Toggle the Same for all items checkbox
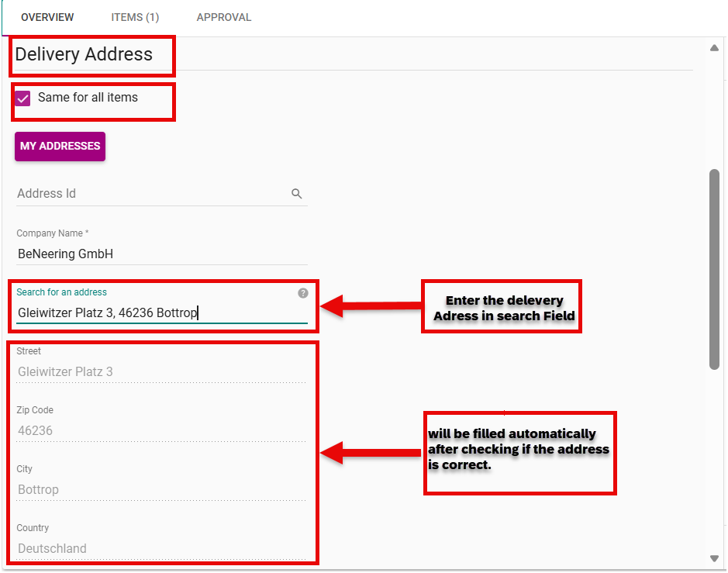Image resolution: width=728 pixels, height=573 pixels. click(x=23, y=98)
